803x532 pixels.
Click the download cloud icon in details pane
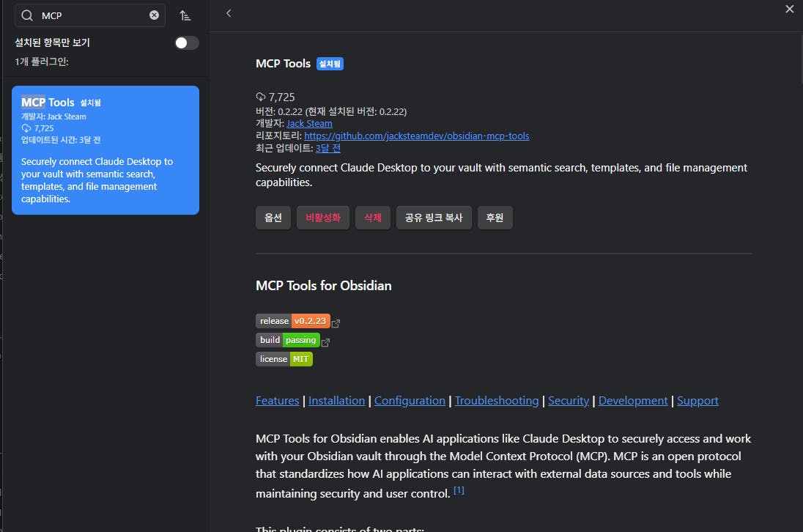261,97
